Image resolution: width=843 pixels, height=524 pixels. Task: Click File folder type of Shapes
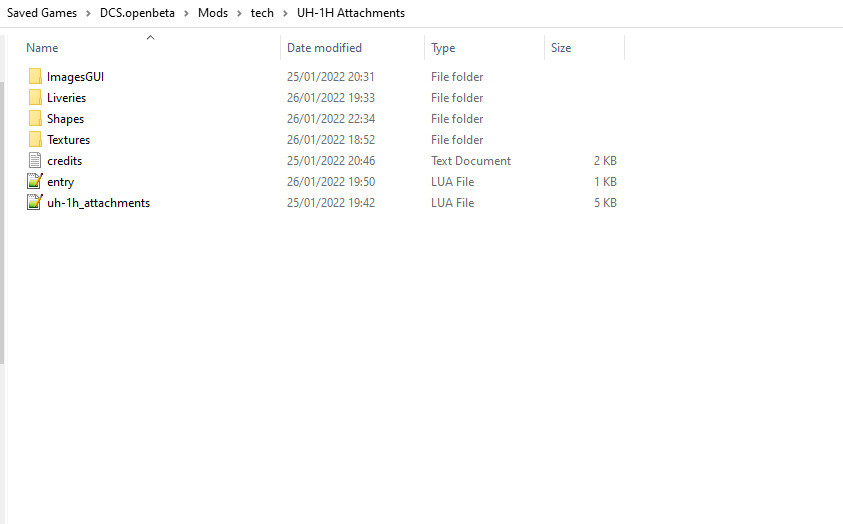(x=457, y=119)
